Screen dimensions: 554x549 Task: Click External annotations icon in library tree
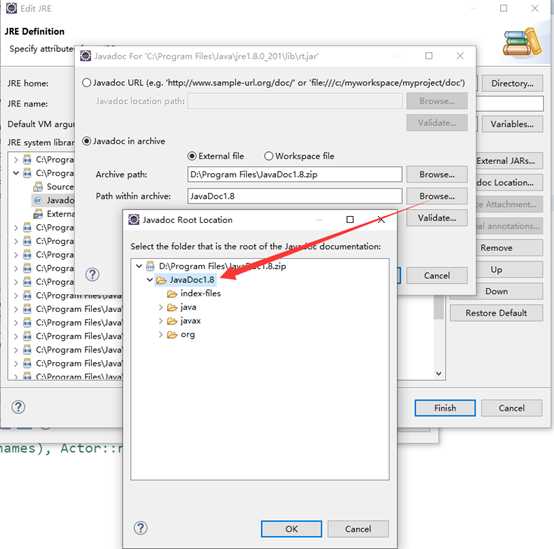click(x=38, y=214)
